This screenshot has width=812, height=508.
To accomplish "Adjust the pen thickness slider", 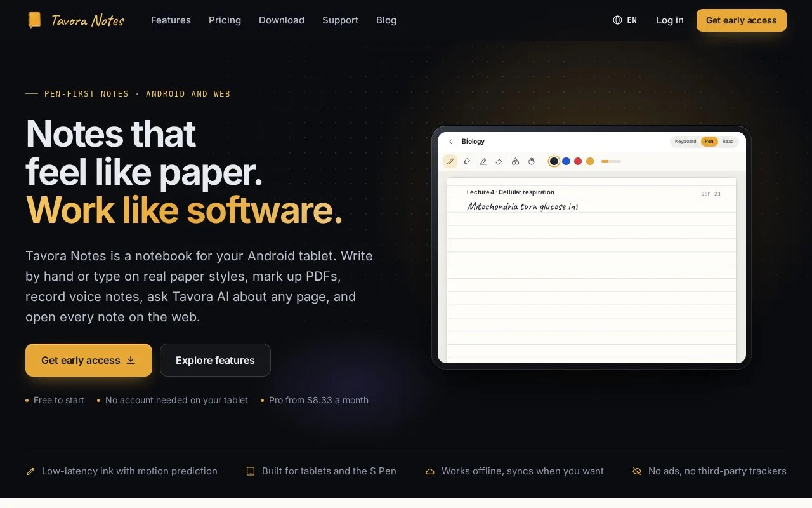I will click(x=611, y=161).
